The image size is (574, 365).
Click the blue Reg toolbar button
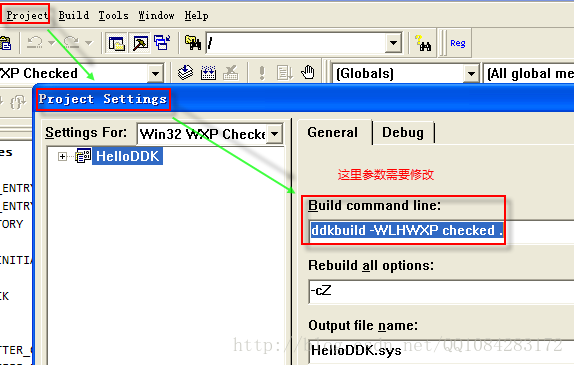pos(458,43)
